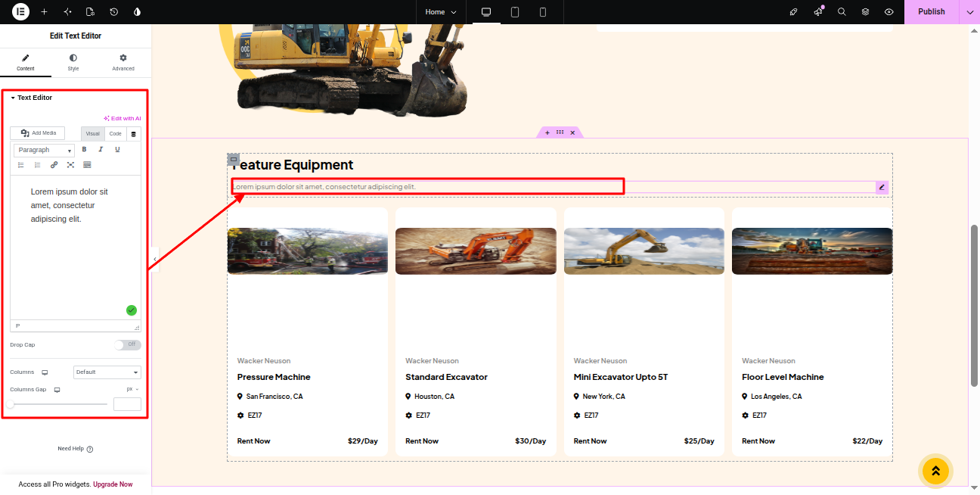
Task: Click the plus icon to add element
Action: (44, 12)
